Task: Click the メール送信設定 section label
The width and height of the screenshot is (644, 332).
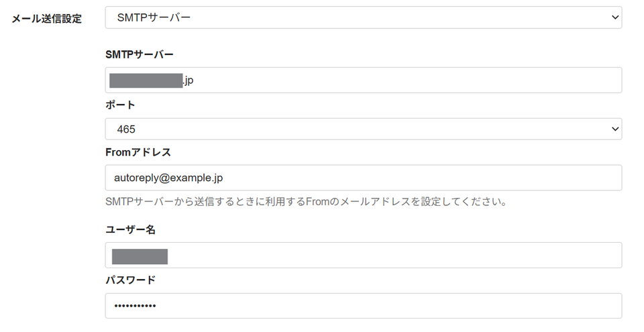Action: (x=47, y=19)
